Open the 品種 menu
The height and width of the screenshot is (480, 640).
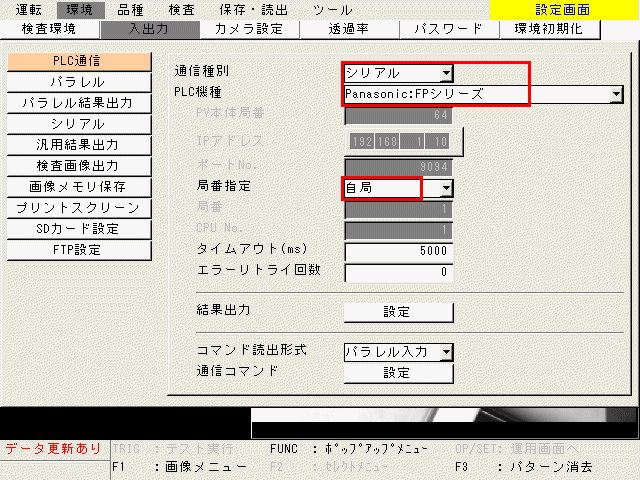pyautogui.click(x=130, y=9)
